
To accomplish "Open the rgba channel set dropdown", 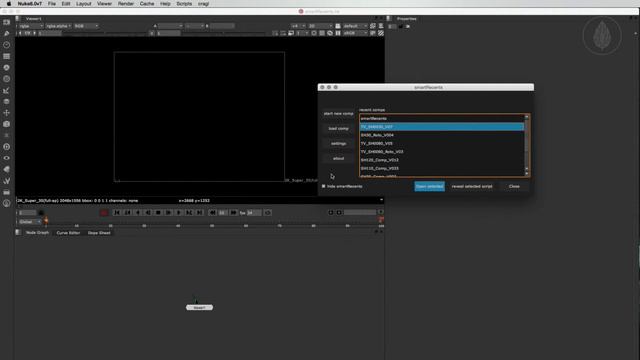I will [31, 26].
